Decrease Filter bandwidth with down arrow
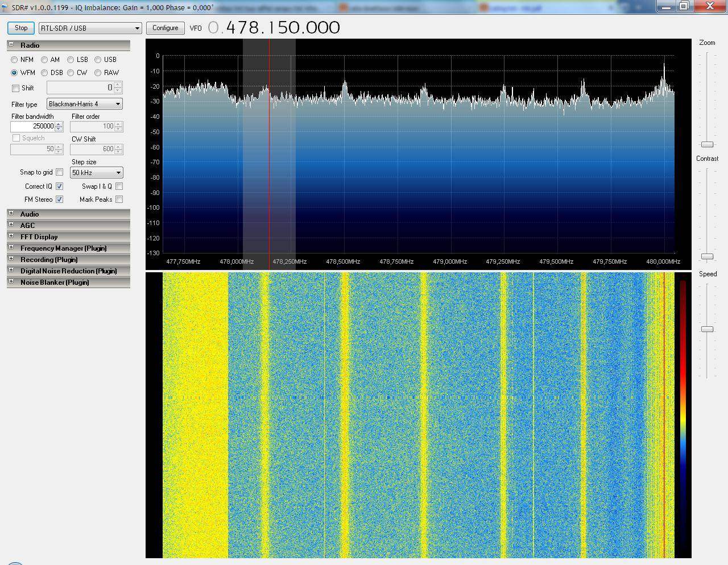The image size is (728, 565). tap(59, 129)
